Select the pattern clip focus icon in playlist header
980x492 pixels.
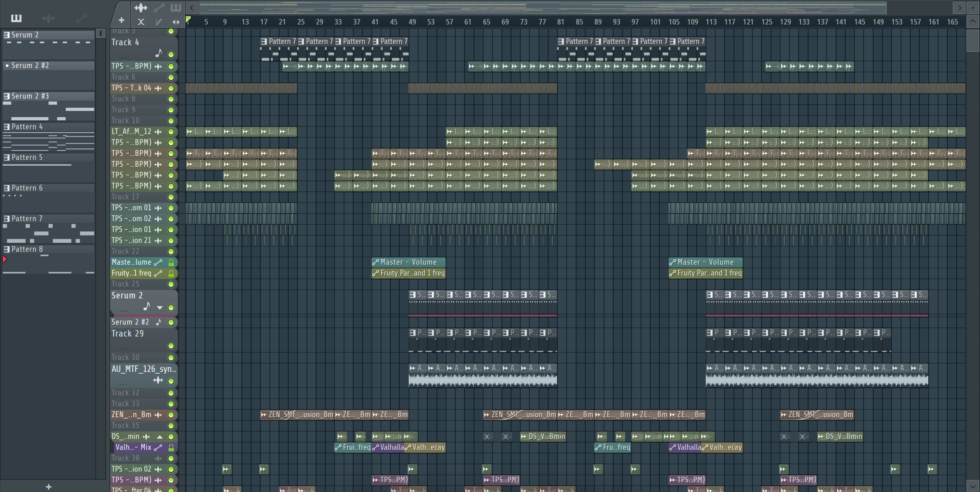coord(176,7)
